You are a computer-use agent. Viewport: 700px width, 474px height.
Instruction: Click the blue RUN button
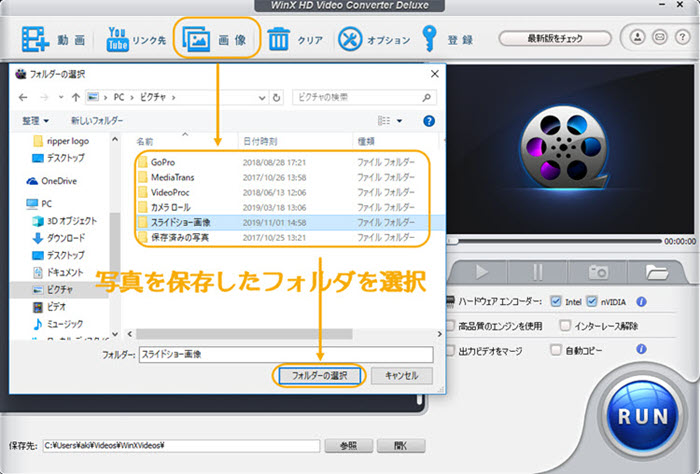643,416
